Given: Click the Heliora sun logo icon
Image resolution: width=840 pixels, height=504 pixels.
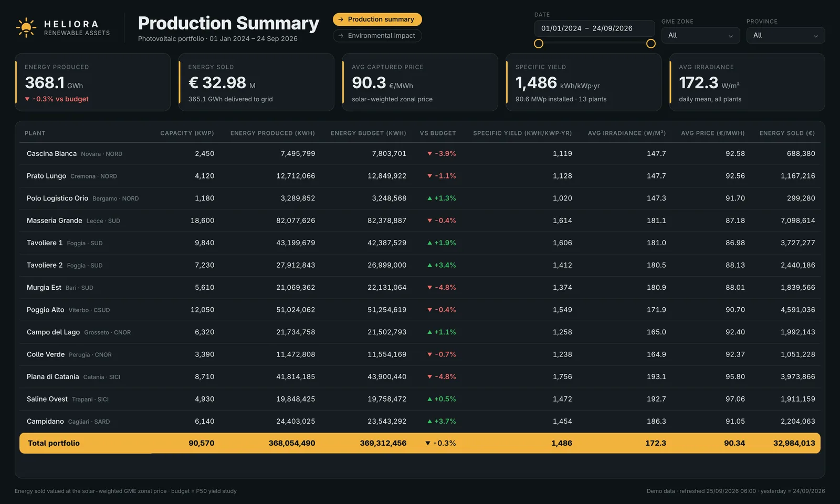Looking at the screenshot, I should click(26, 28).
